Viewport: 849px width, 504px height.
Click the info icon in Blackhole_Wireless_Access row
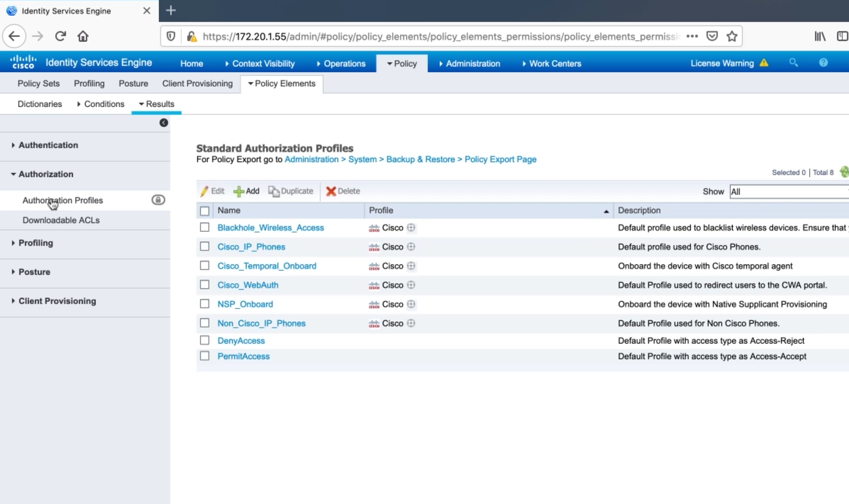411,227
